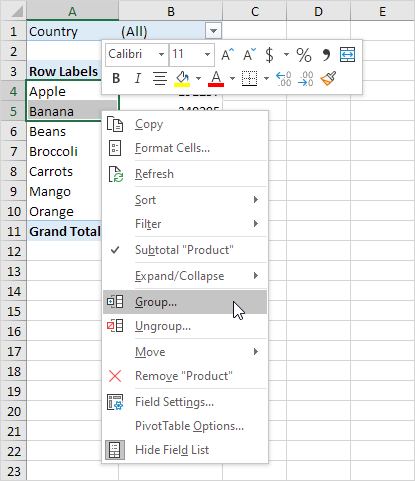This screenshot has width=415, height=481.
Task: Open the Calibri font name dropdown
Action: tap(161, 54)
